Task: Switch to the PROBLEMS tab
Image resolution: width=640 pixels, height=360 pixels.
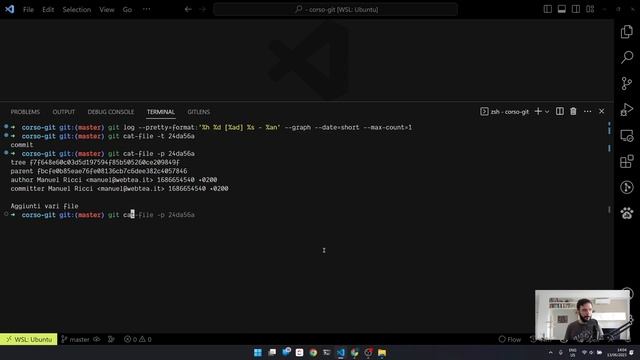Action: [25, 112]
